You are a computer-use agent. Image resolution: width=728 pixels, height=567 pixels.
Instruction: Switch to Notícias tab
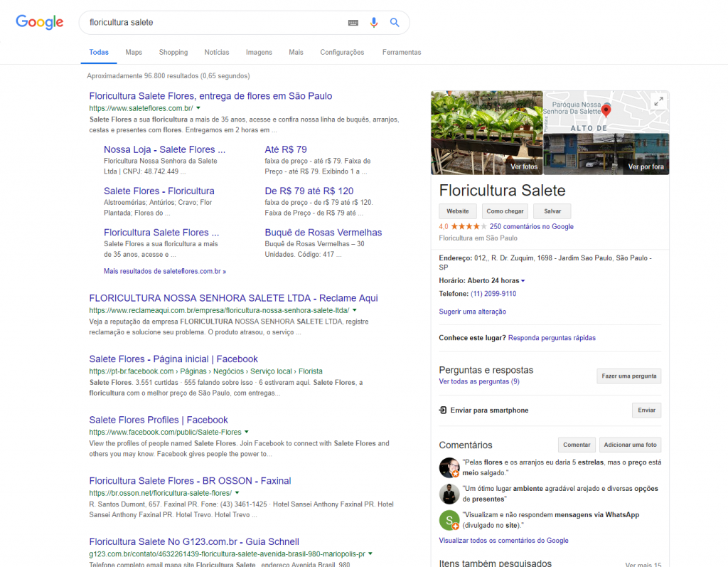coord(217,52)
